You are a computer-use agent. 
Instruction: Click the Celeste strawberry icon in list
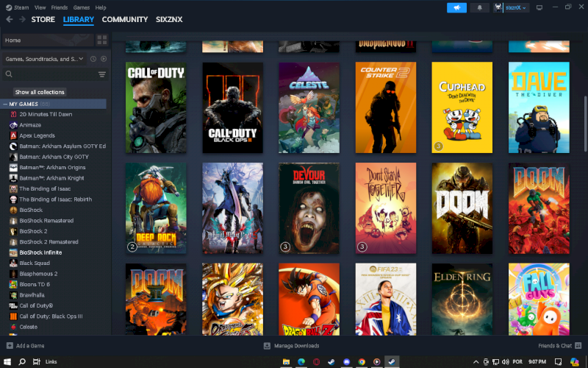[x=13, y=327]
